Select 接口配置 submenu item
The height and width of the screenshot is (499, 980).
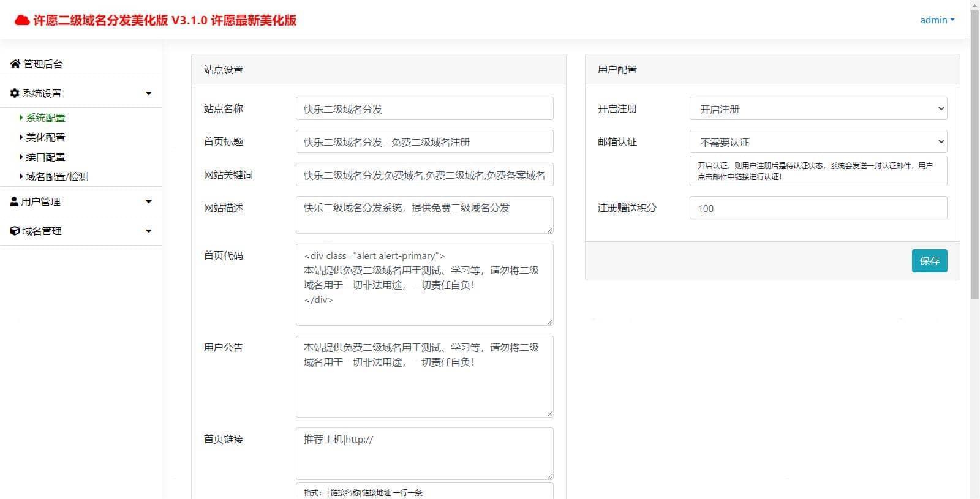(45, 157)
